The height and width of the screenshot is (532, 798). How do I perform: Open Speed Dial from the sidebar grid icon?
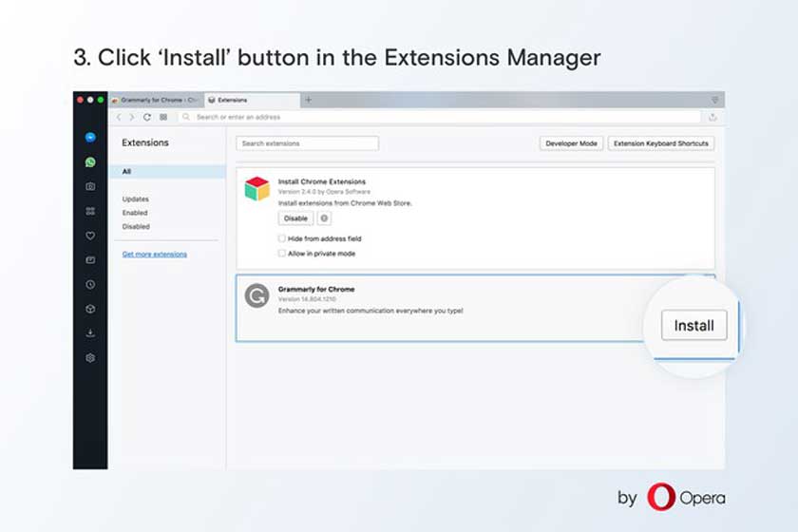click(90, 211)
